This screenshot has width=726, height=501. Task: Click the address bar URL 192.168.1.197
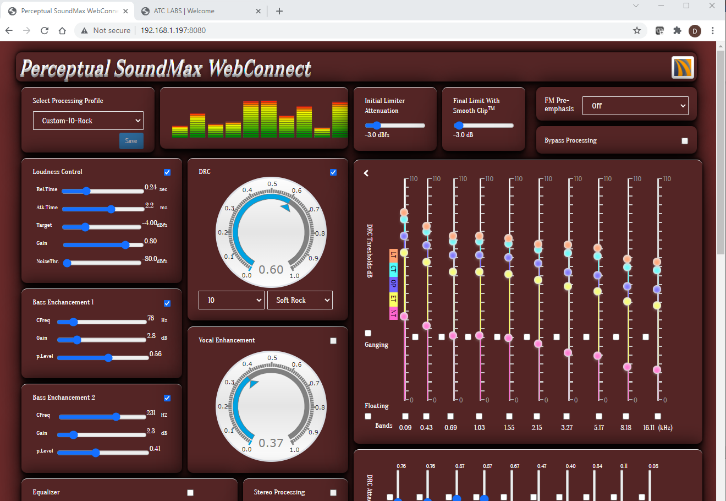coord(173,31)
